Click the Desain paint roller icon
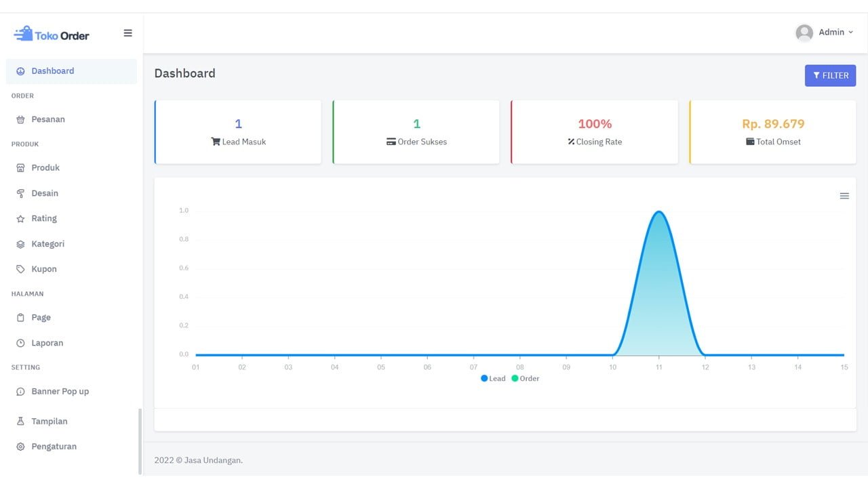 click(x=20, y=194)
